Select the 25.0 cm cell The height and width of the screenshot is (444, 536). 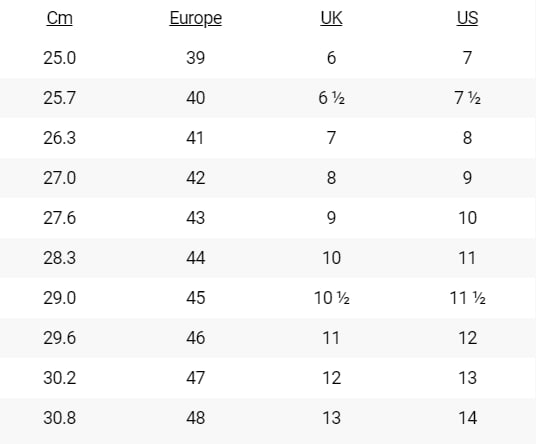(x=59, y=58)
